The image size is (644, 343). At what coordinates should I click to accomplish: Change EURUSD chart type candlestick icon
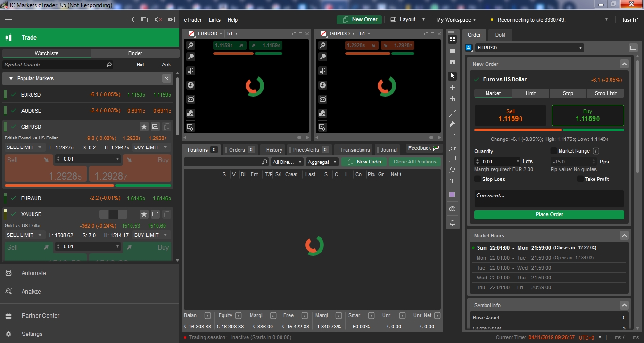(x=190, y=71)
